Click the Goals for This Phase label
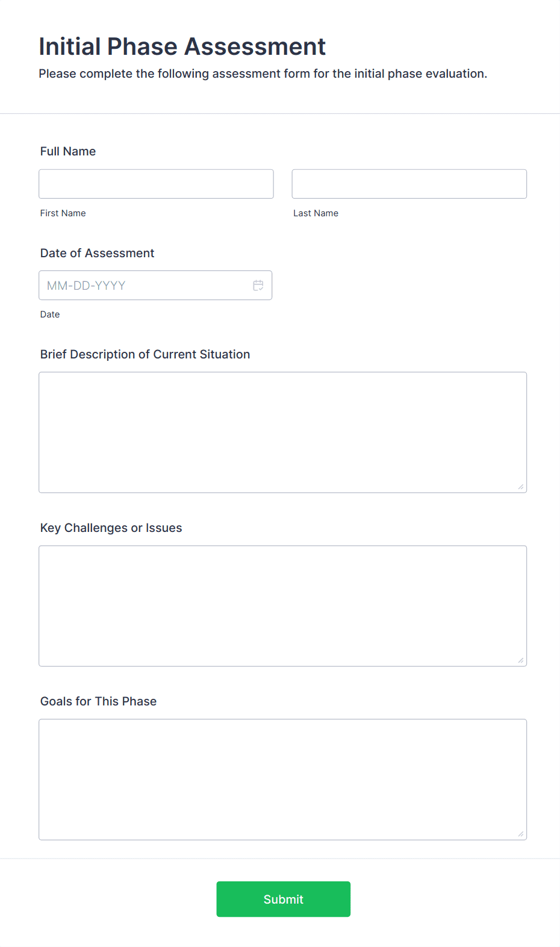Viewport: 560px width, 947px height. point(98,701)
